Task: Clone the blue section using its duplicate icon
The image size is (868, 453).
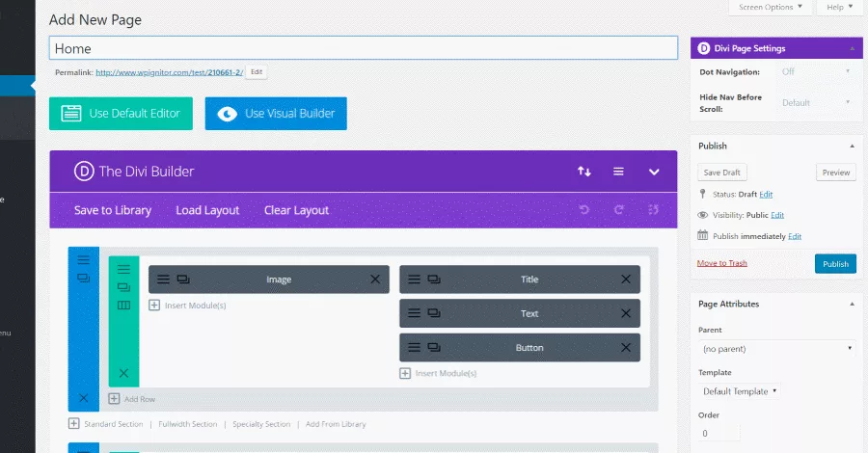Action: (84, 279)
